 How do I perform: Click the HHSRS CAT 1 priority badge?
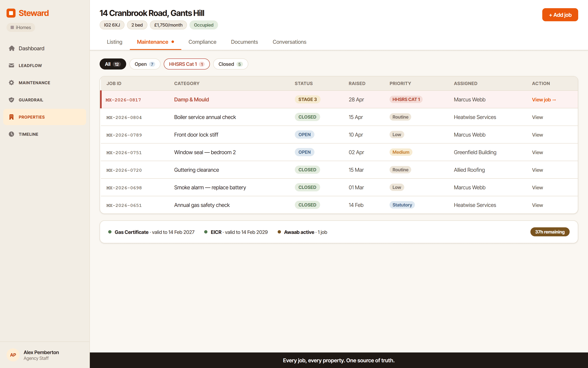(406, 99)
